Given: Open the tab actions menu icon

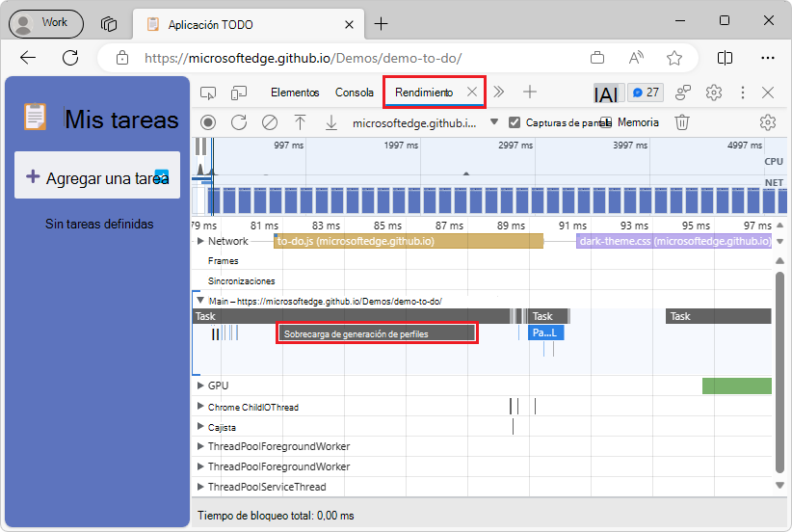Looking at the screenshot, I should 109,24.
